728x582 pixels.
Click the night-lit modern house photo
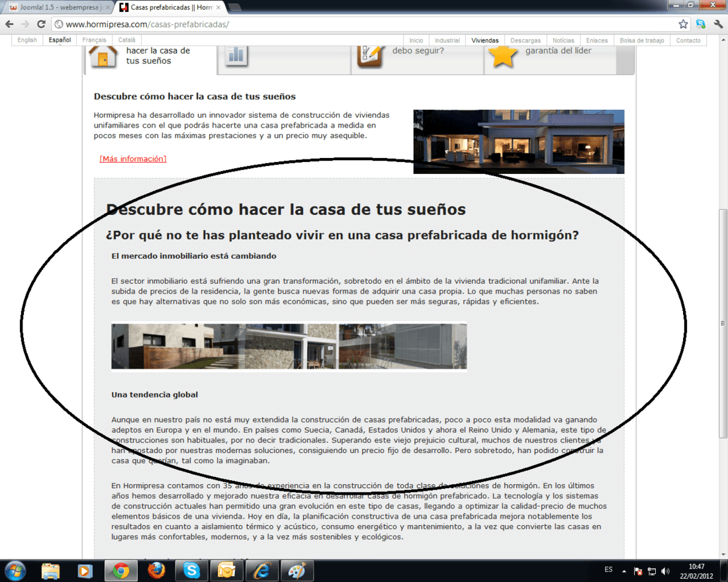tap(519, 142)
